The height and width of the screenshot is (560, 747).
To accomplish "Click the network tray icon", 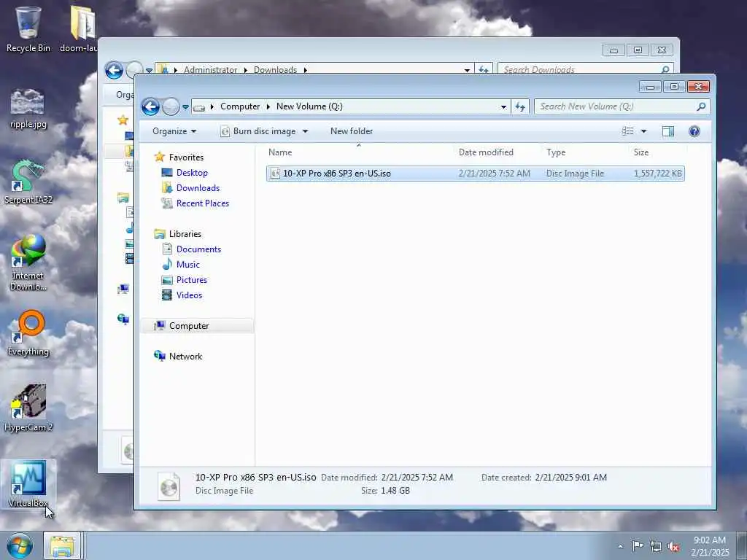I will click(656, 546).
